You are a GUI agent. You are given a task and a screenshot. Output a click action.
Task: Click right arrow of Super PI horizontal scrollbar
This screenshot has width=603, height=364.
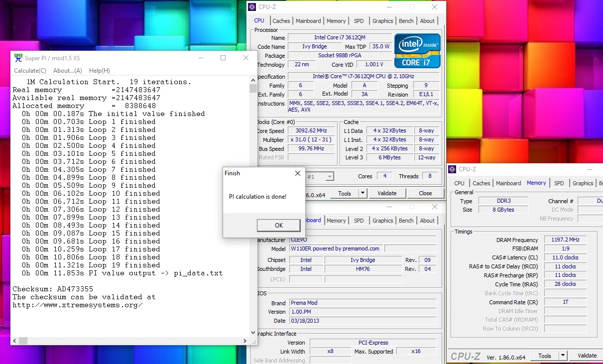(244, 341)
